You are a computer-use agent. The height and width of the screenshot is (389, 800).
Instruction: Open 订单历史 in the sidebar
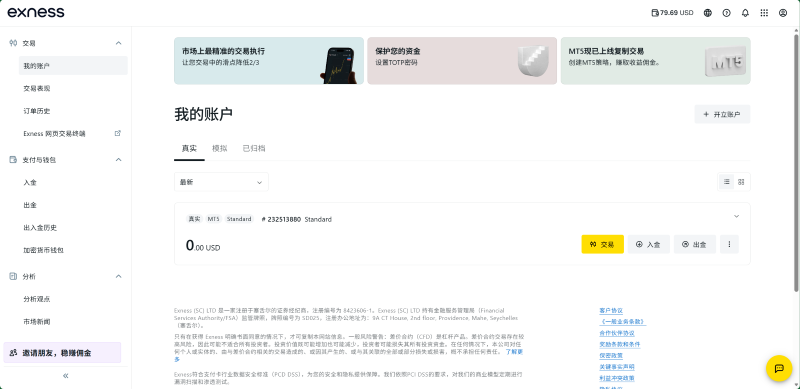[x=37, y=111]
